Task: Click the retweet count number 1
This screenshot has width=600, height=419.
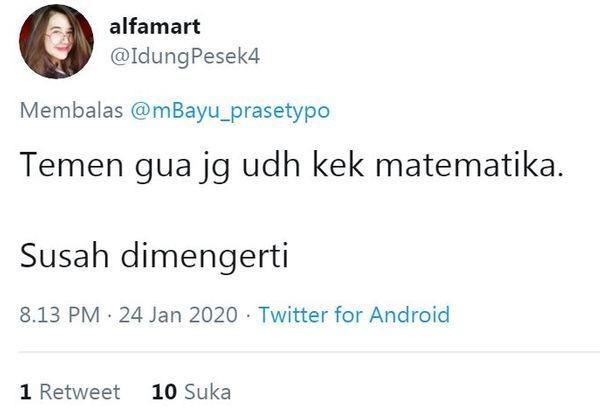Action: click(x=26, y=392)
